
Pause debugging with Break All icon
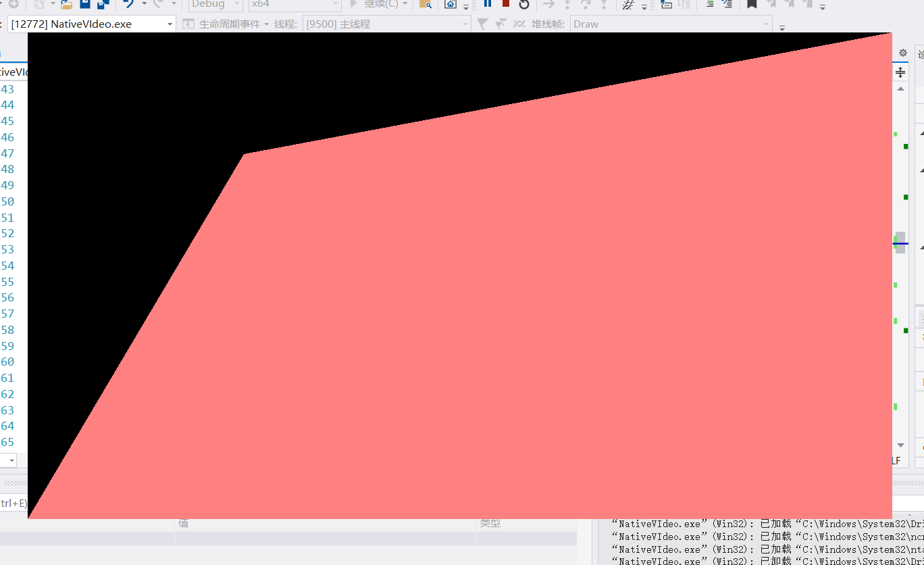(x=488, y=3)
